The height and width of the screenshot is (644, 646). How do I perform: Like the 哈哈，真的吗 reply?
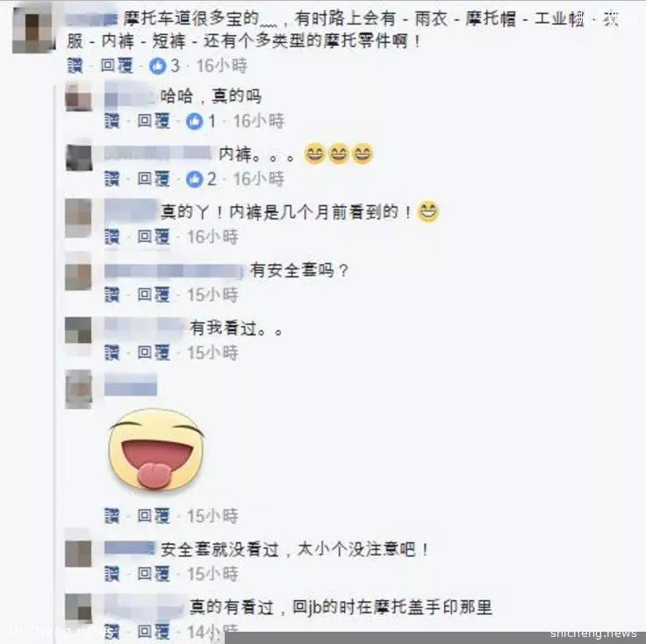point(111,121)
